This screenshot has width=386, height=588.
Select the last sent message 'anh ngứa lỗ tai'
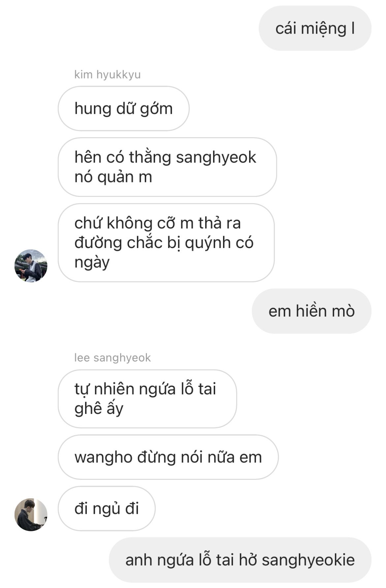tap(240, 560)
